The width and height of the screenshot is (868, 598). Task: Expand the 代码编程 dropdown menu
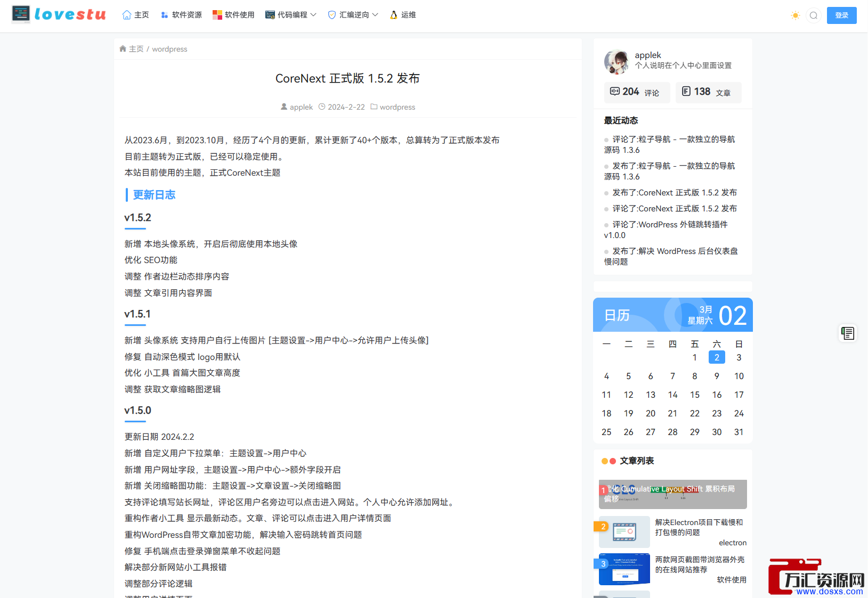(x=291, y=15)
